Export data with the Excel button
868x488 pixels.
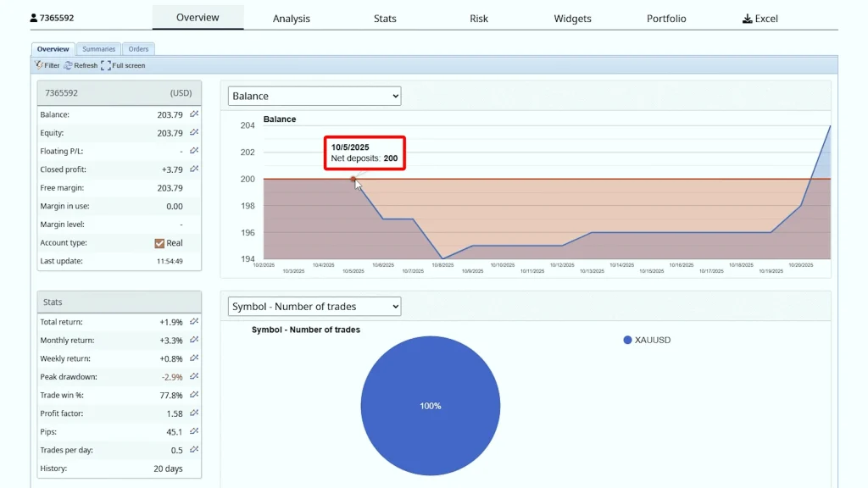tap(759, 19)
